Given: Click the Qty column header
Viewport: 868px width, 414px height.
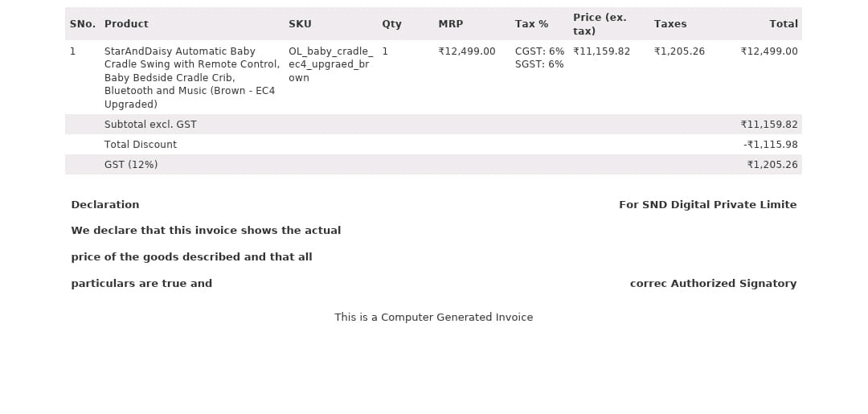Looking at the screenshot, I should (x=391, y=24).
